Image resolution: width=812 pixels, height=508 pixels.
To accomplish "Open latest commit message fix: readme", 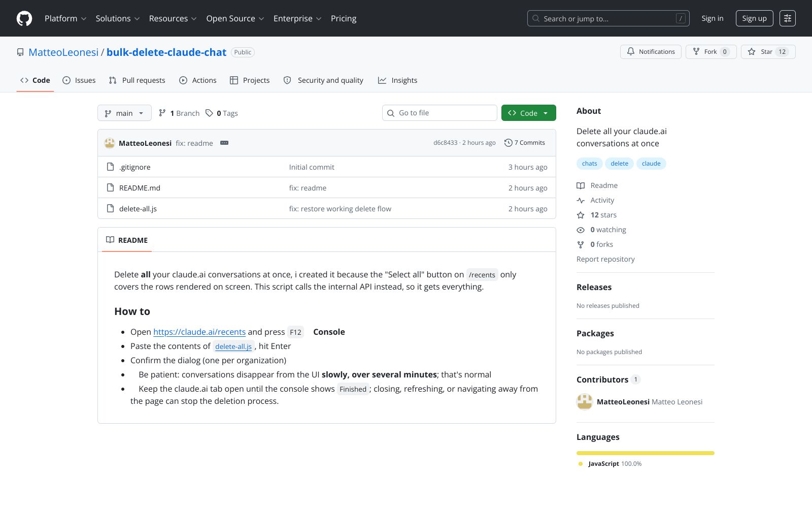I will pyautogui.click(x=194, y=143).
